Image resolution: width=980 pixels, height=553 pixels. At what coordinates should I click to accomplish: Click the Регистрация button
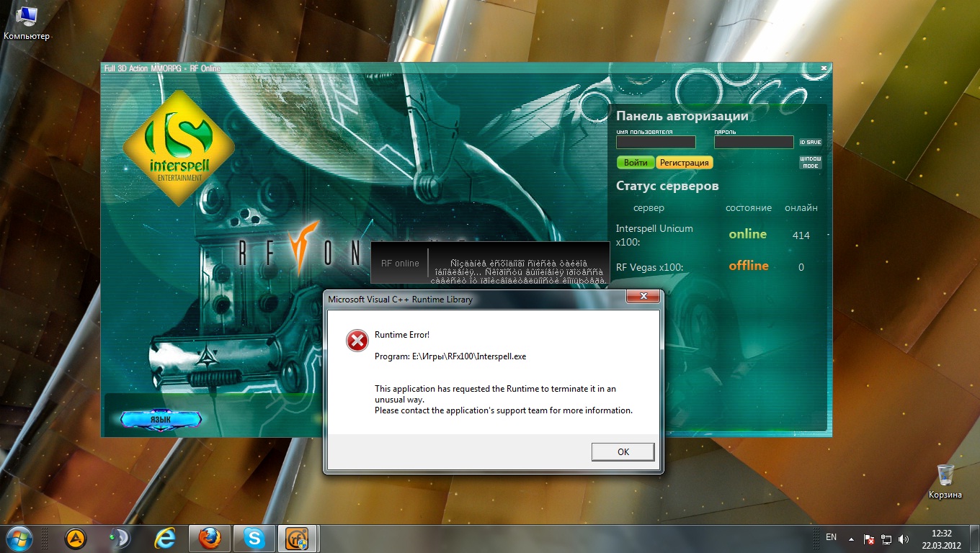pos(685,163)
